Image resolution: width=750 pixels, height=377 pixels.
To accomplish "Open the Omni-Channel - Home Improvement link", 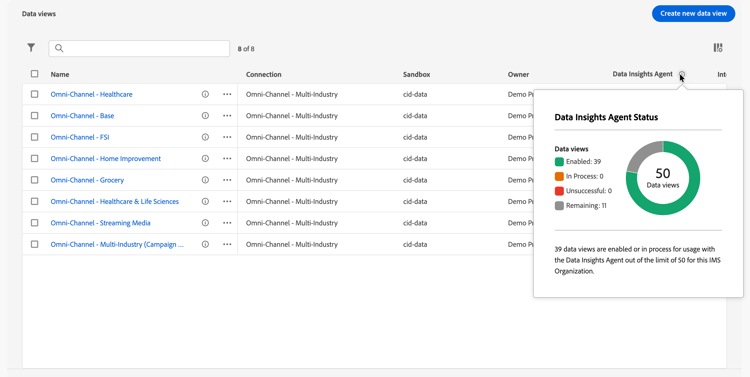I will tap(106, 158).
